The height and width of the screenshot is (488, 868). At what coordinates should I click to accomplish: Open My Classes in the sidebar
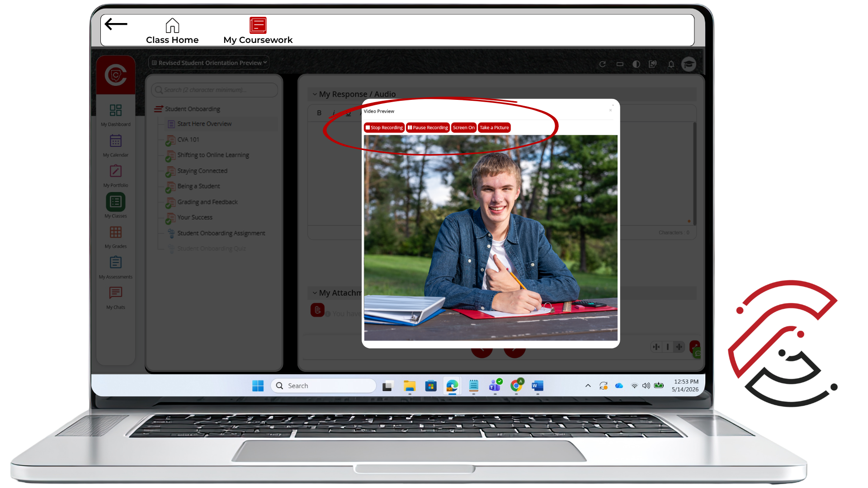point(116,206)
